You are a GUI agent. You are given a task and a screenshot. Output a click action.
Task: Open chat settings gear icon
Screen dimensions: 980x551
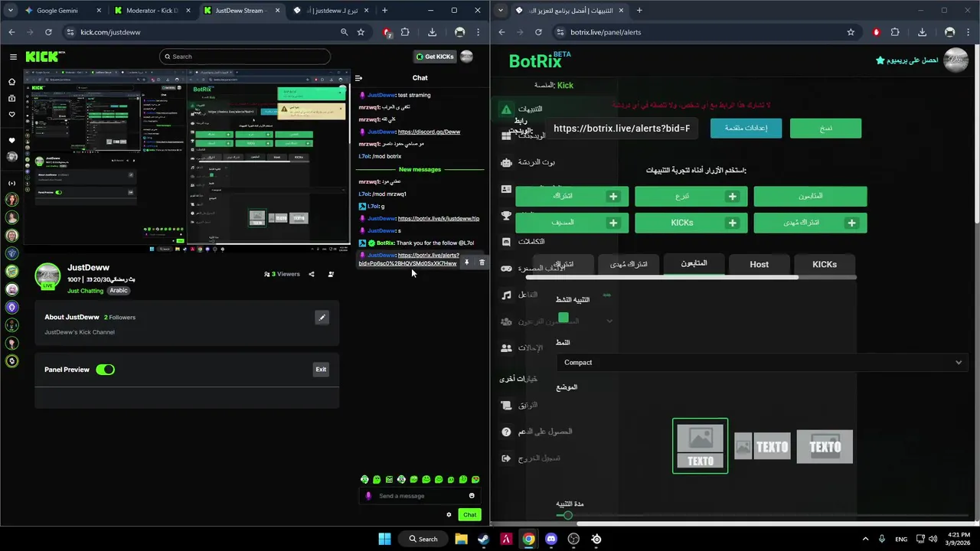[x=449, y=514]
